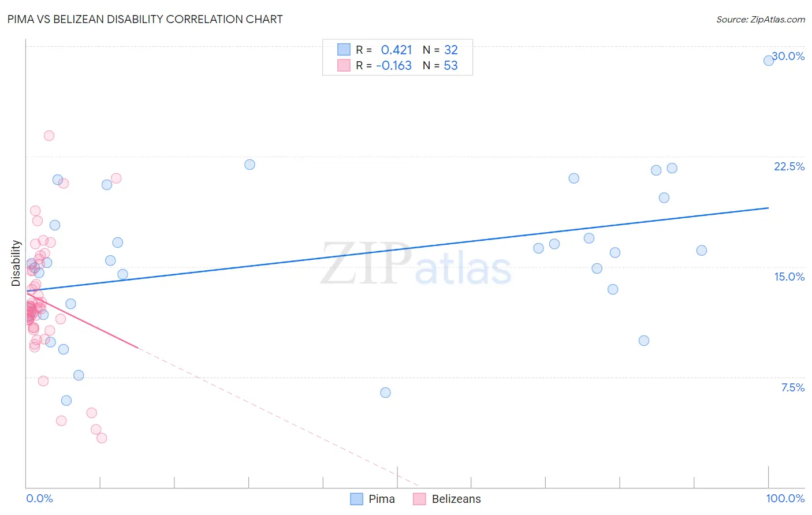Screen dimensions: 812x515
Task: Click the pink swatch beside R = -0.163
Action: [x=344, y=65]
